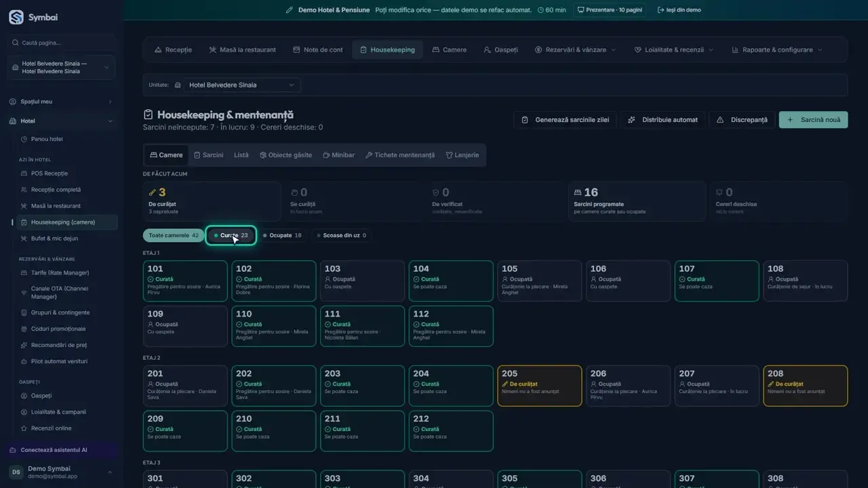Image resolution: width=868 pixels, height=488 pixels.
Task: Click the Caută pagina search field
Action: tap(62, 43)
